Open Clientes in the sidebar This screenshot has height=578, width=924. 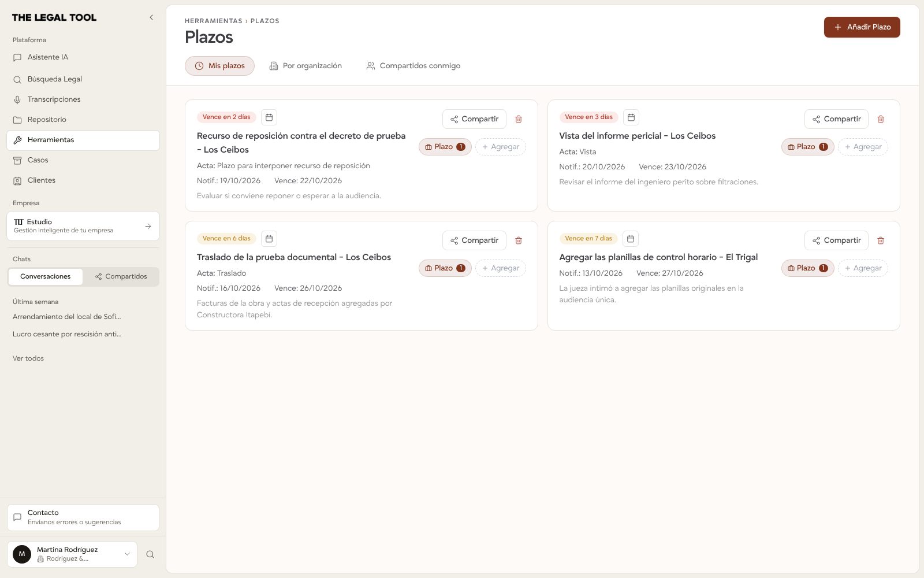coord(83,180)
